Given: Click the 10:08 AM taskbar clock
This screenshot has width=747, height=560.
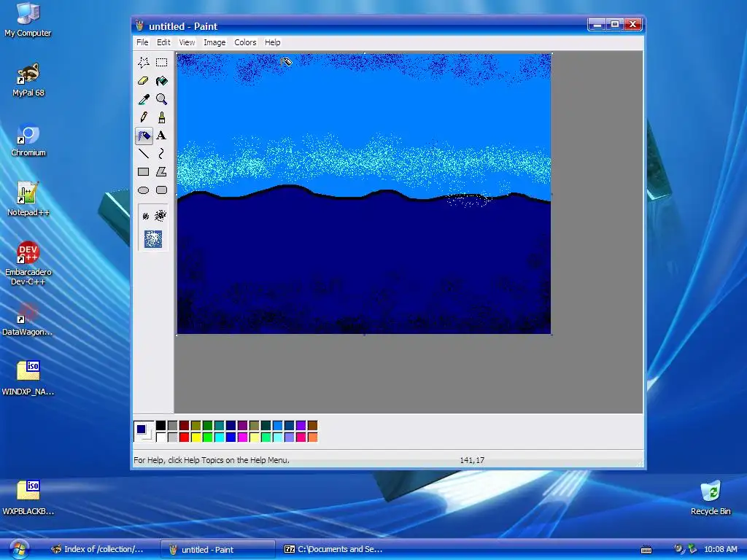Looking at the screenshot, I should pos(720,549).
